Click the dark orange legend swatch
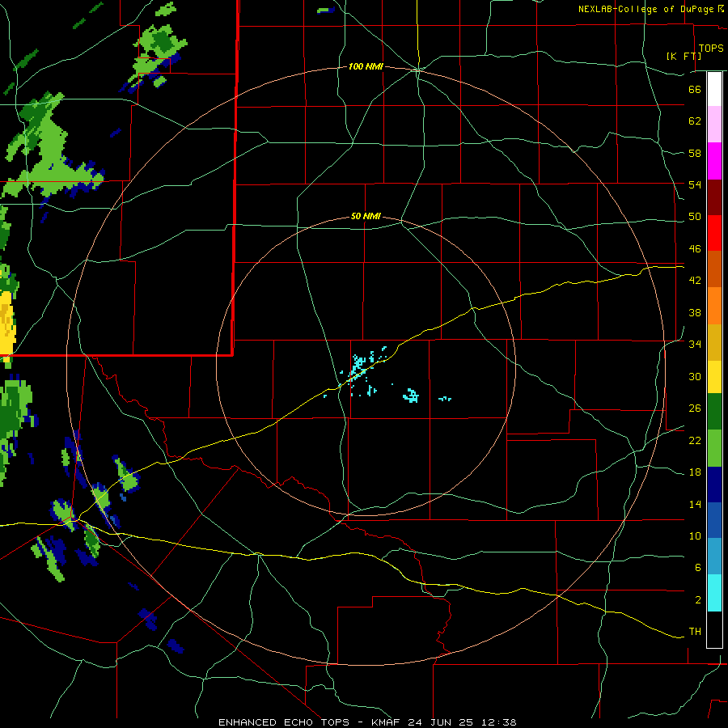Viewport: 728px width, 728px height. tap(714, 269)
